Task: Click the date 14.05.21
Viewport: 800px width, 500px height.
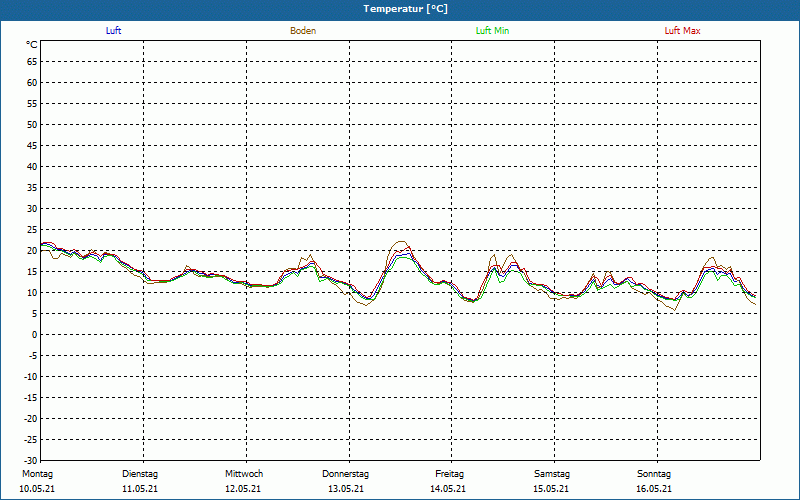Action: 448,489
